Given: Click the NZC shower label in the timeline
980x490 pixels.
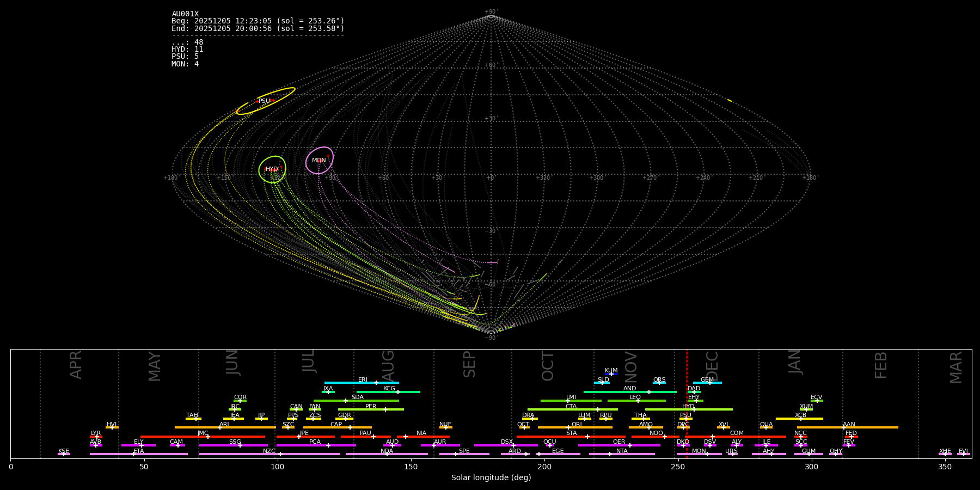Looking at the screenshot, I should [269, 451].
